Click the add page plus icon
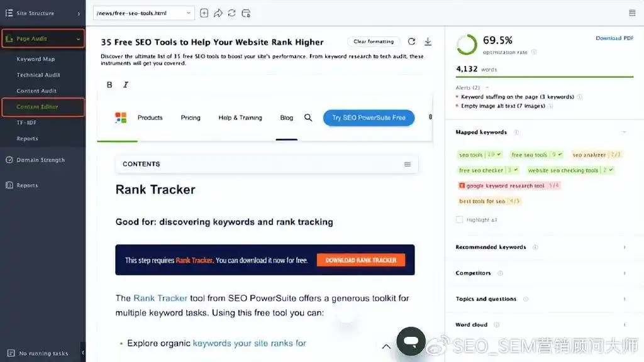Viewport: 644px width, 362px height. point(204,13)
